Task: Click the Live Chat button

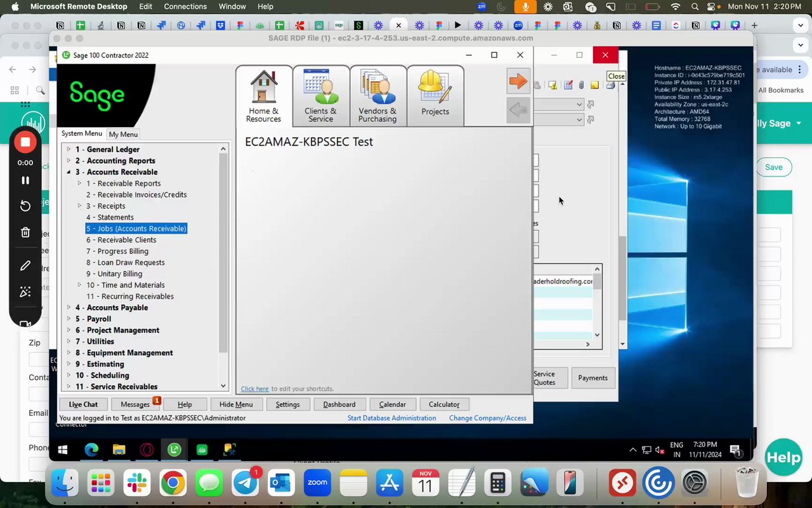Action: pos(83,404)
